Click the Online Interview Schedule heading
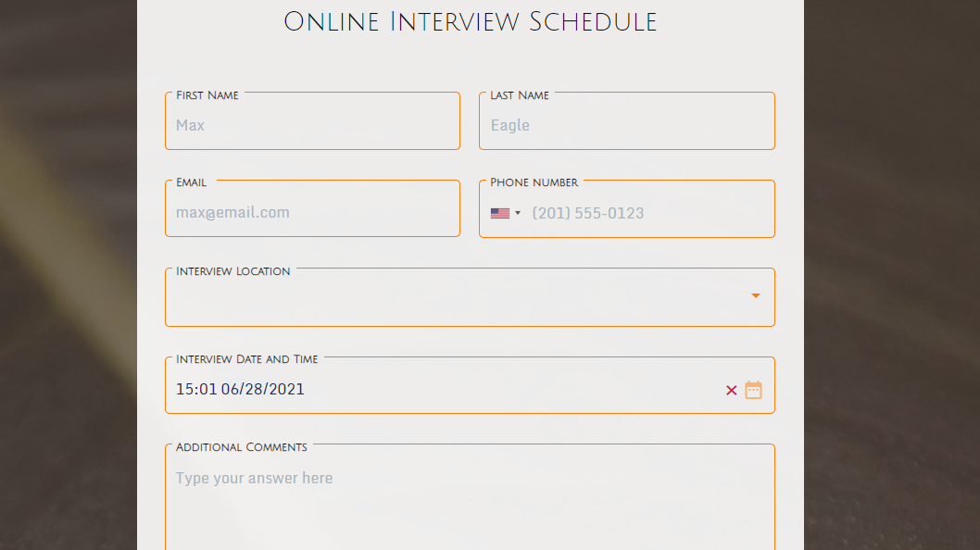Viewport: 980px width, 550px height. (470, 22)
